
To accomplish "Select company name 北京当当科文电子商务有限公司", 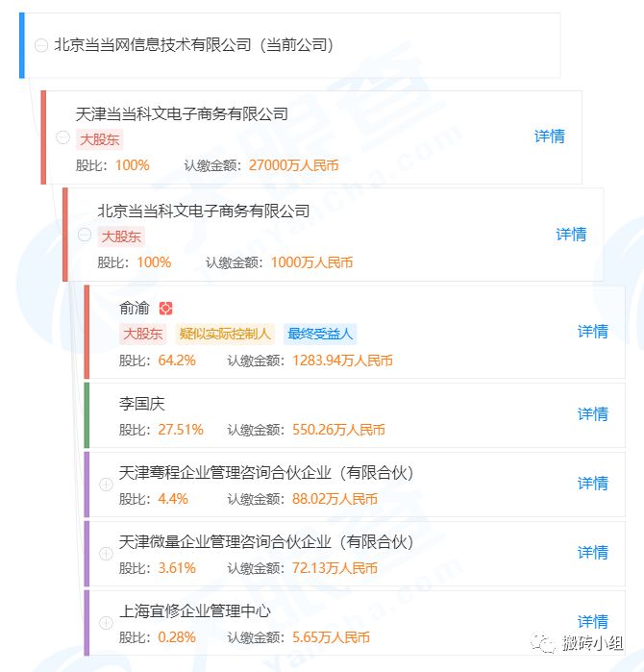I will point(204,211).
